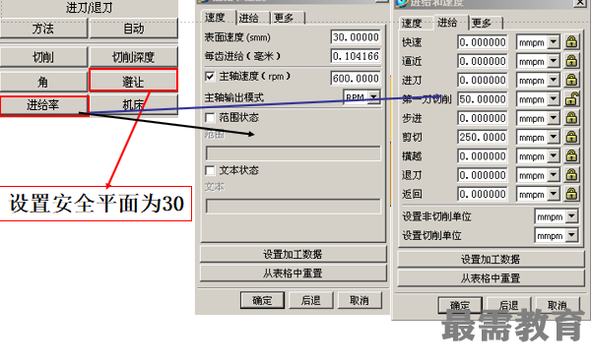Image resolution: width=591 pixels, height=364 pixels.
Task: Open unit dropdown for 退刀 row
Action: coord(554,175)
